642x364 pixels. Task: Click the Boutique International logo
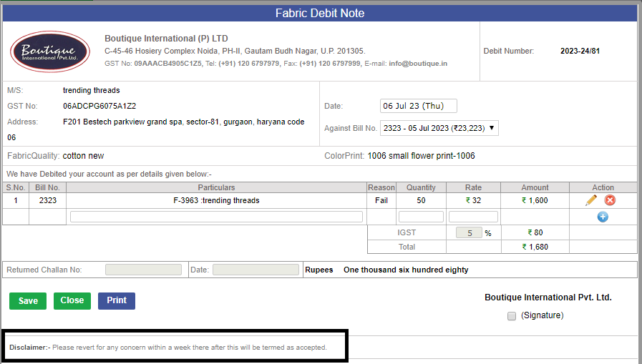pos(50,51)
